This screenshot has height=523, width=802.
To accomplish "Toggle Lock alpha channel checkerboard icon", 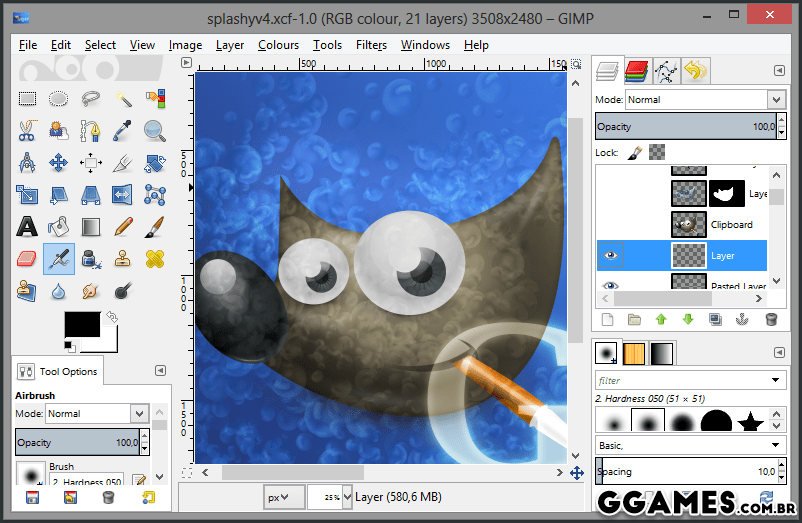I will (657, 153).
